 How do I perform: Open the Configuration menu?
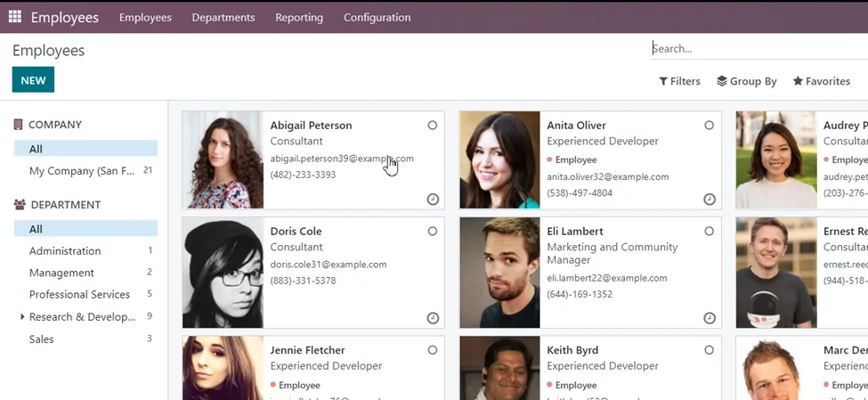click(x=377, y=17)
